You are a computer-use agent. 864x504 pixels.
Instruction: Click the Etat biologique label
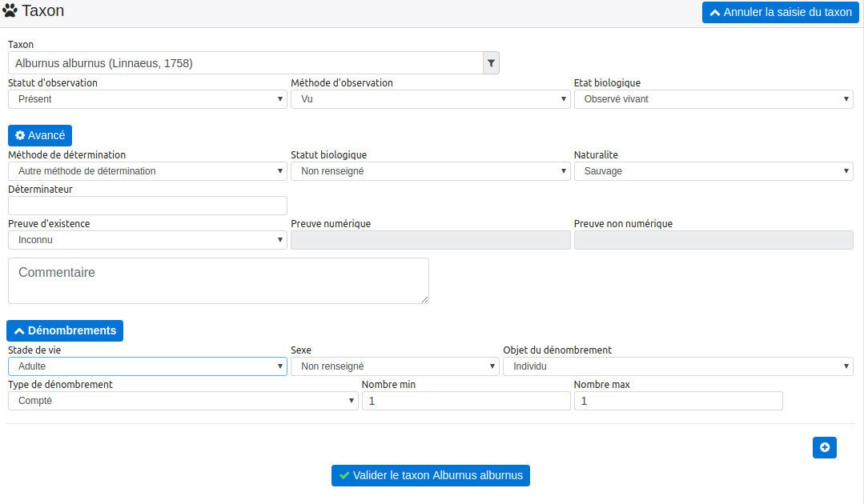(607, 83)
